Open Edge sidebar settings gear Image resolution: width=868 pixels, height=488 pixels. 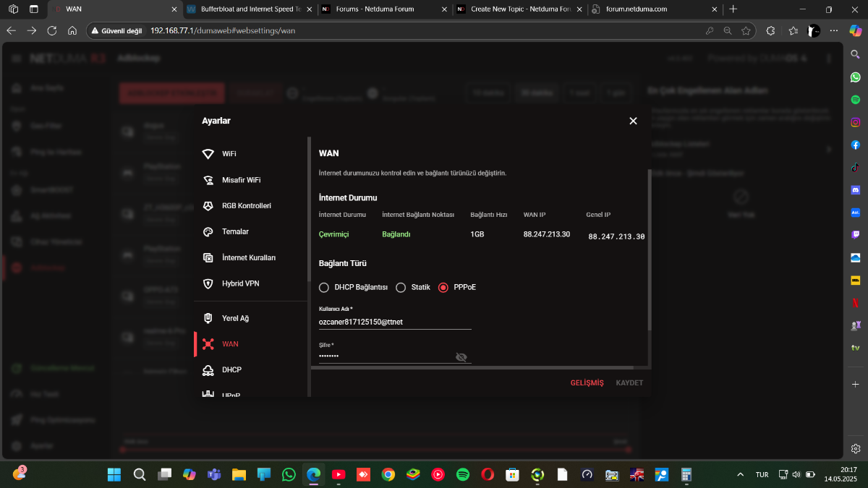856,449
